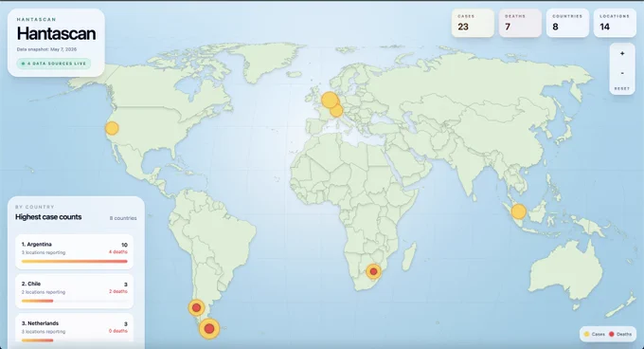Zoom in with the plus button
Image resolution: width=644 pixels, height=349 pixels.
[x=622, y=53]
